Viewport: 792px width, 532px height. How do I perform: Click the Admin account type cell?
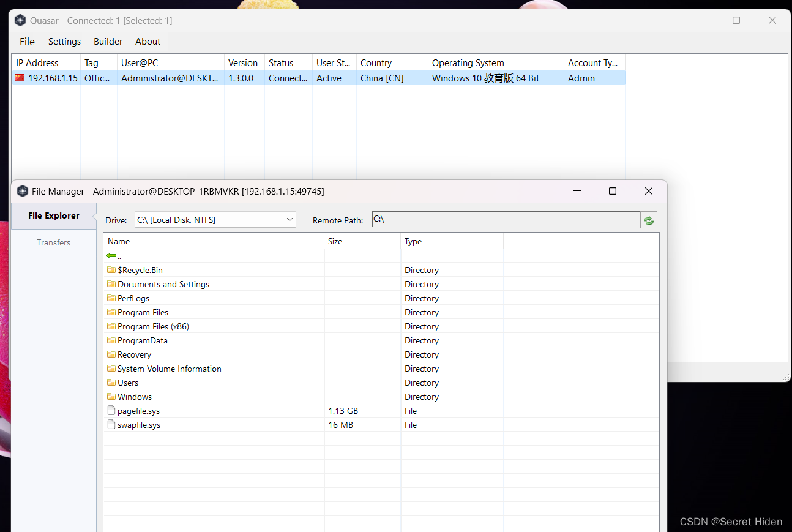point(581,78)
